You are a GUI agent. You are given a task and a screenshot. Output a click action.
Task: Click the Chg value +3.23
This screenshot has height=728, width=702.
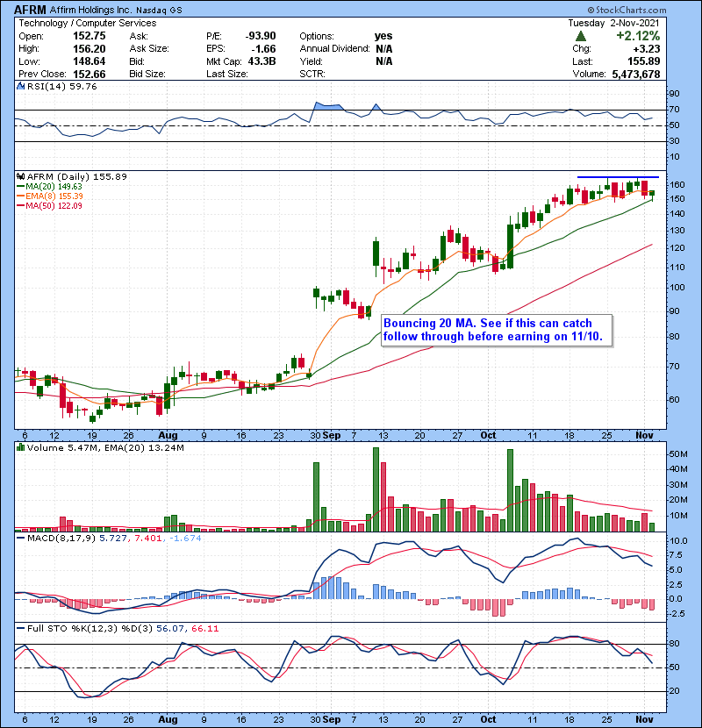(x=646, y=49)
